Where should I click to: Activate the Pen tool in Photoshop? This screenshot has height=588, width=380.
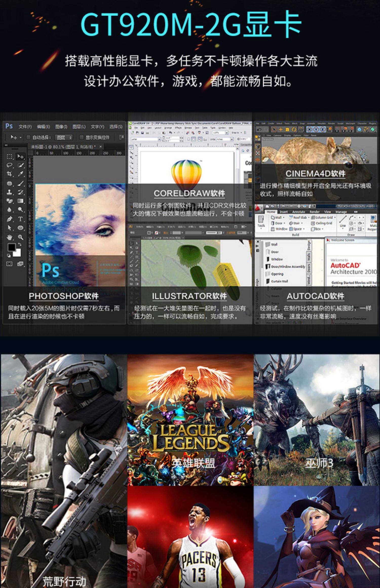pyautogui.click(x=10, y=219)
